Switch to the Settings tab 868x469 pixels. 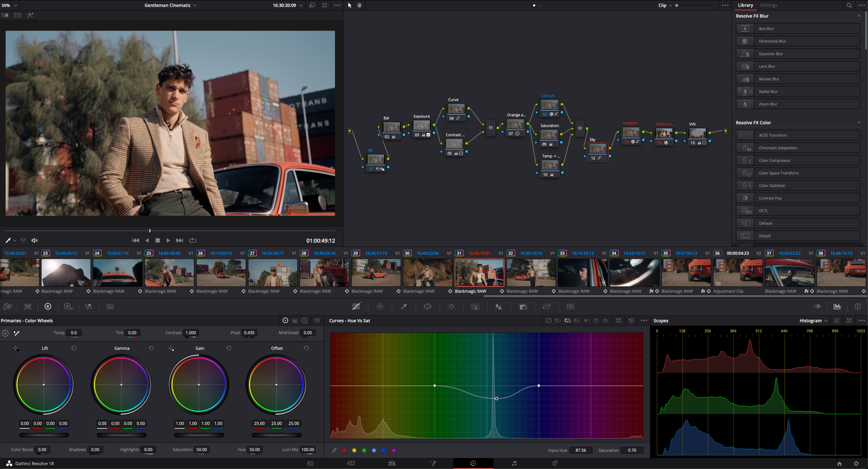[x=768, y=5]
